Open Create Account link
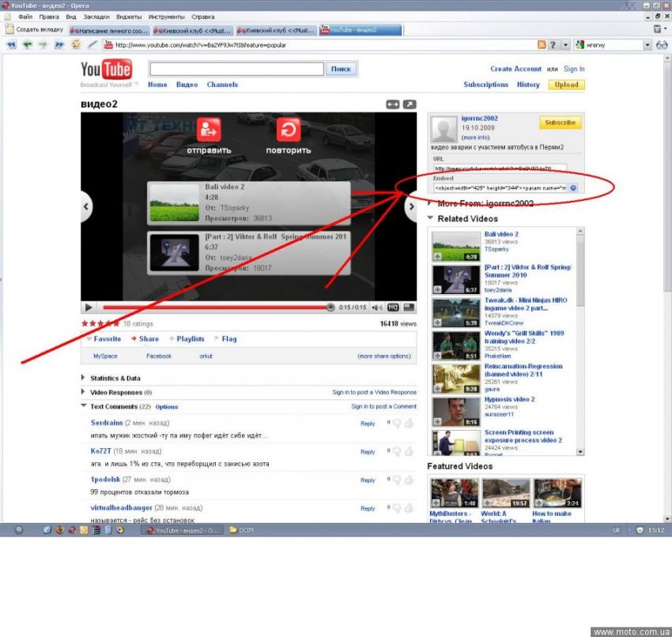 [515, 69]
